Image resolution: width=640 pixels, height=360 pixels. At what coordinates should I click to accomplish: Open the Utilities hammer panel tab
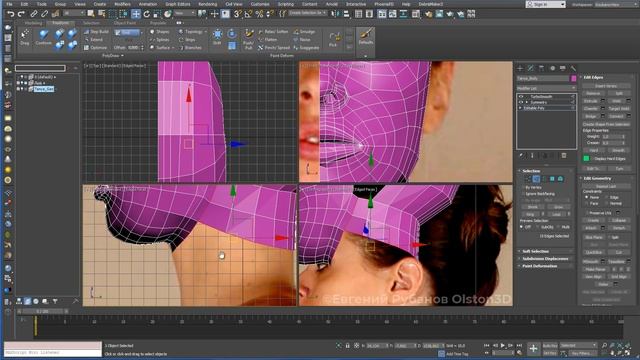[x=573, y=68]
